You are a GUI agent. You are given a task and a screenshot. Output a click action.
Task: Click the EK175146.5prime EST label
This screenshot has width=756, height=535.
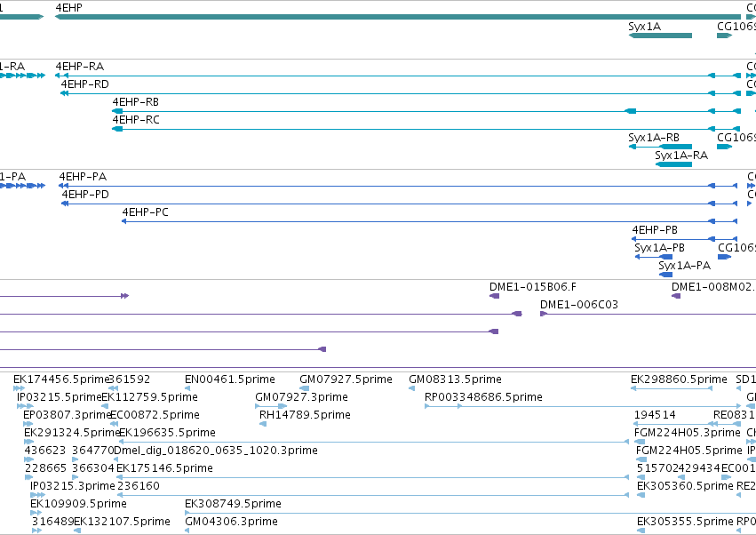point(164,468)
